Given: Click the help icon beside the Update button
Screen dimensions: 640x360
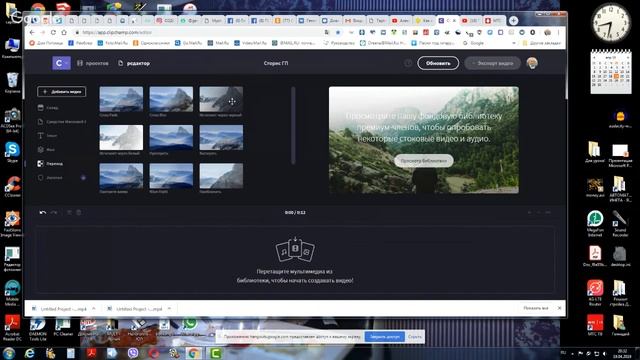Looking at the screenshot, I should coord(408,63).
